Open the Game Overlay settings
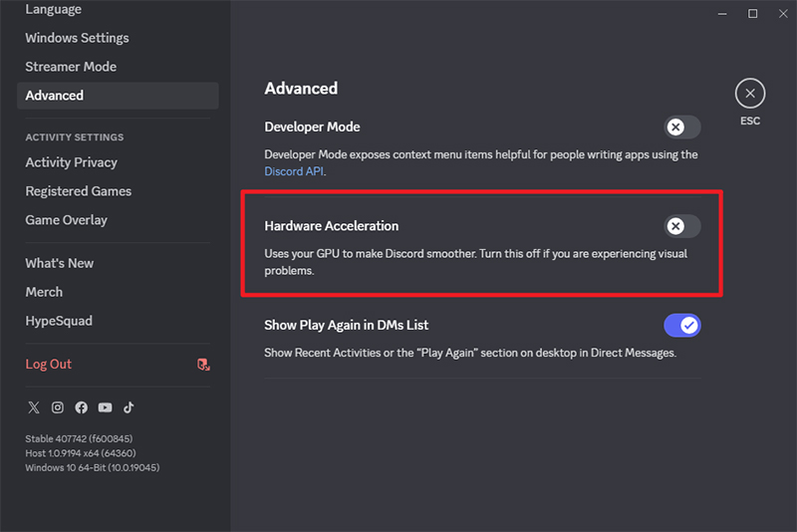797x532 pixels. pyautogui.click(x=67, y=220)
